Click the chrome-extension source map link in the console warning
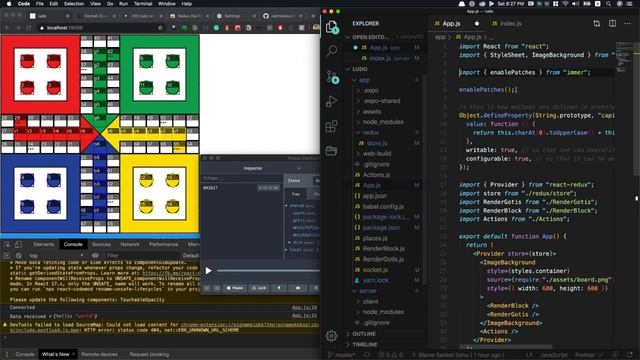The height and width of the screenshot is (360, 640). coord(250,325)
